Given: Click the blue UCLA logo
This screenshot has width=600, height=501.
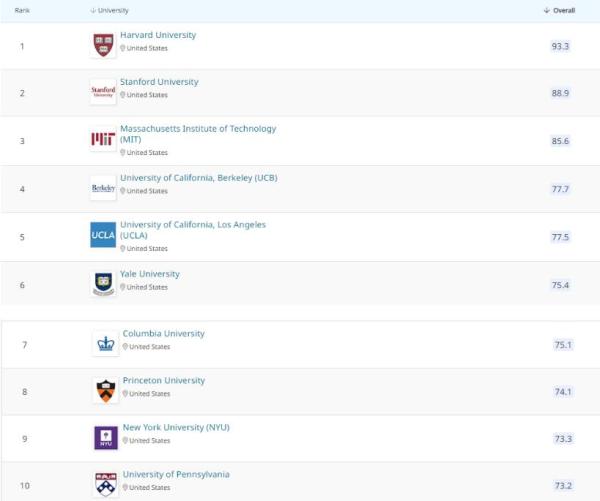Looking at the screenshot, I should [103, 235].
